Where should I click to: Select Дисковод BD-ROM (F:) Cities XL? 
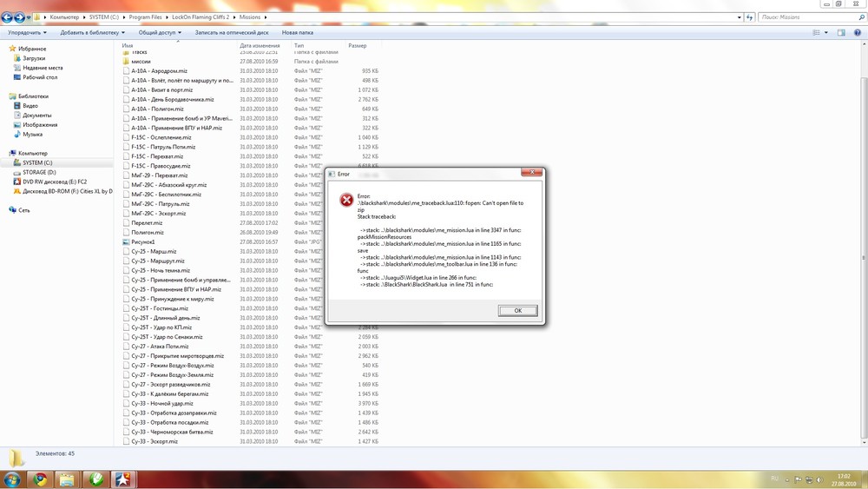point(67,191)
